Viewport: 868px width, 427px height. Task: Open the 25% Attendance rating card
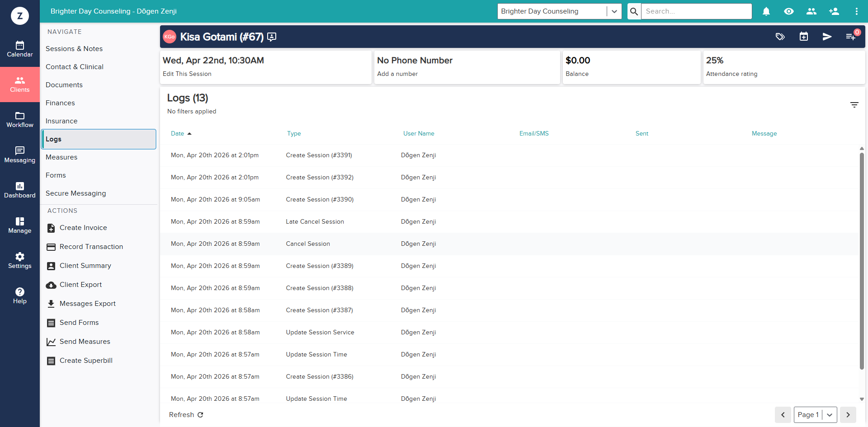tap(784, 67)
